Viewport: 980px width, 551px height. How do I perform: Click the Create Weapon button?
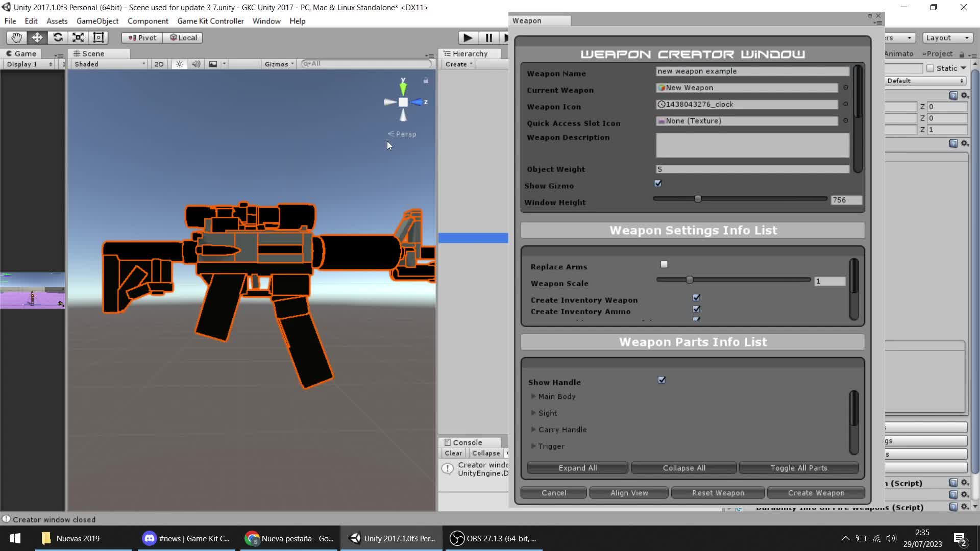pos(816,493)
